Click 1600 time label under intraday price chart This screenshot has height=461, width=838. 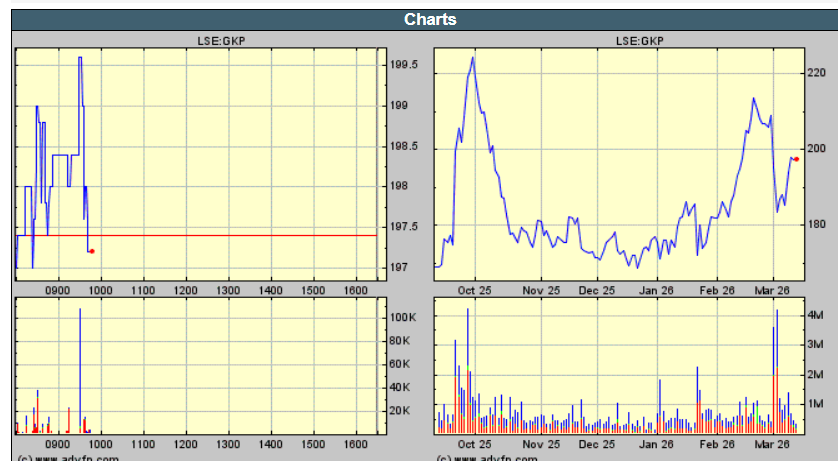click(355, 291)
